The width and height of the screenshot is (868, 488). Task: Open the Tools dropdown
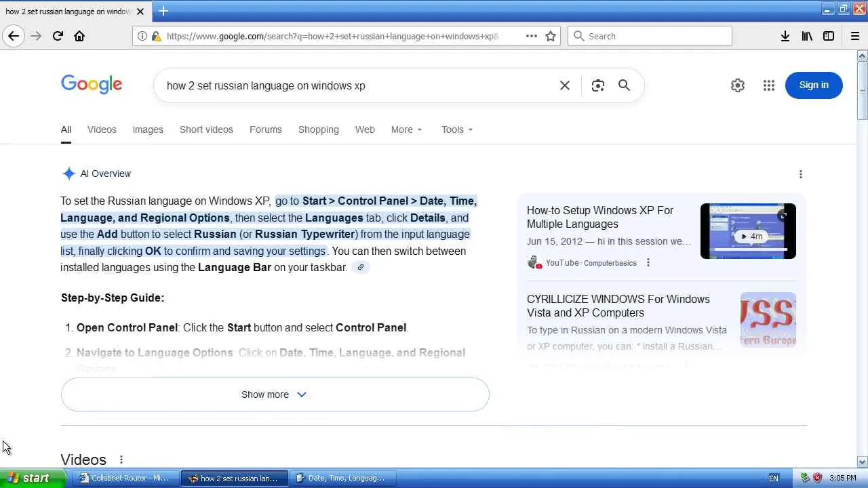458,129
